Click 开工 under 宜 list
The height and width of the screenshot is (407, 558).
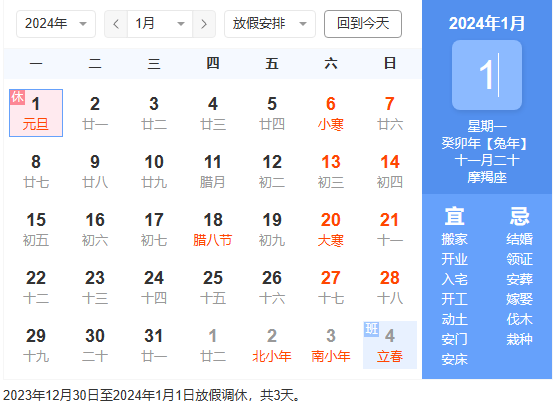454,299
